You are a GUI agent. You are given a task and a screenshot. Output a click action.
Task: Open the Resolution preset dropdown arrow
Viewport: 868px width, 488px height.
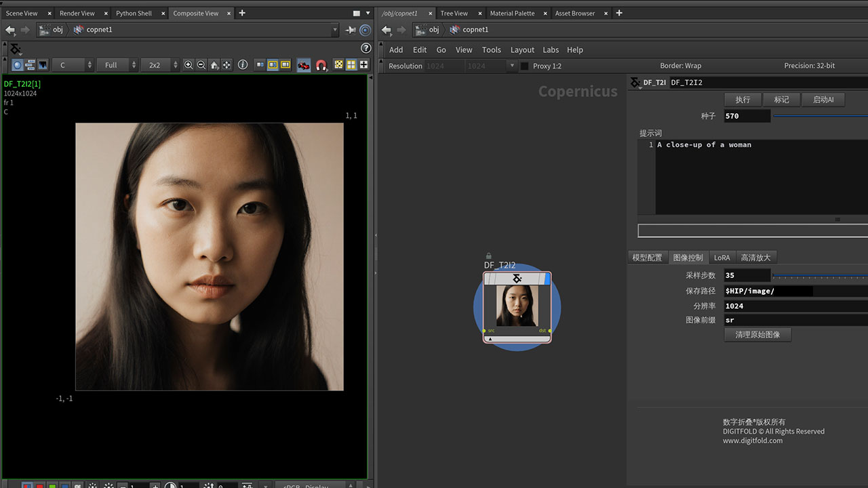tap(512, 66)
